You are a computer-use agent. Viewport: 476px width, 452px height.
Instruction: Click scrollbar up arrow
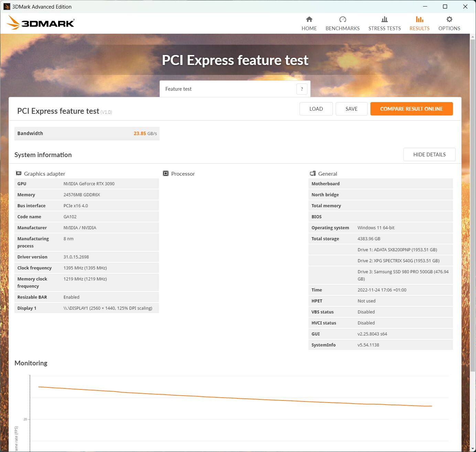click(473, 36)
